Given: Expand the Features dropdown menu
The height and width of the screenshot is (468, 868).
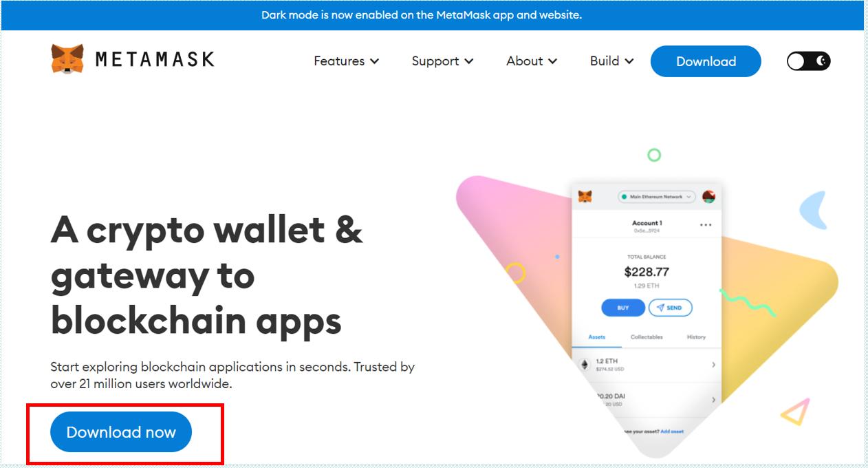Looking at the screenshot, I should pos(347,61).
